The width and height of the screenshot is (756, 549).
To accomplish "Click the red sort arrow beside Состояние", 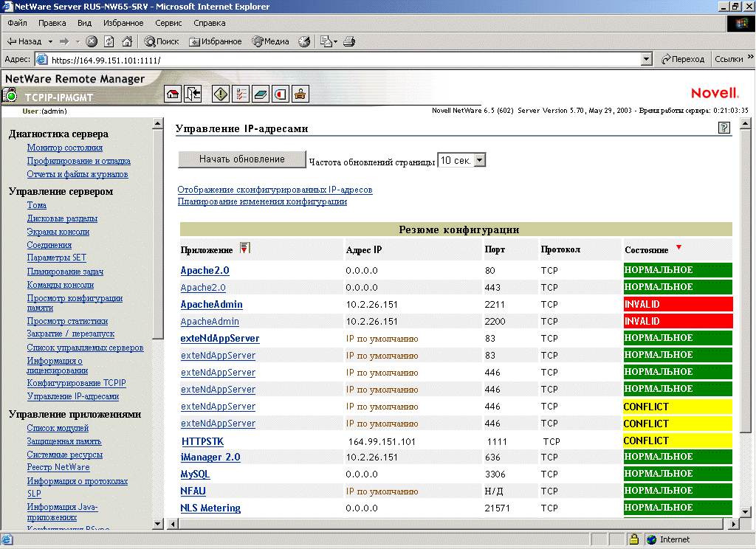I will [679, 247].
